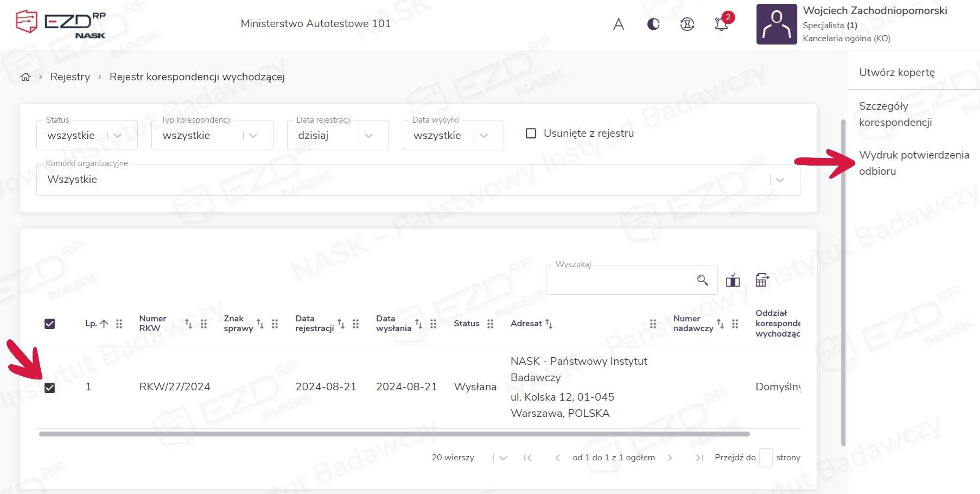Click the hourglass session timer icon
Screen dimensions: 980x494
(687, 24)
